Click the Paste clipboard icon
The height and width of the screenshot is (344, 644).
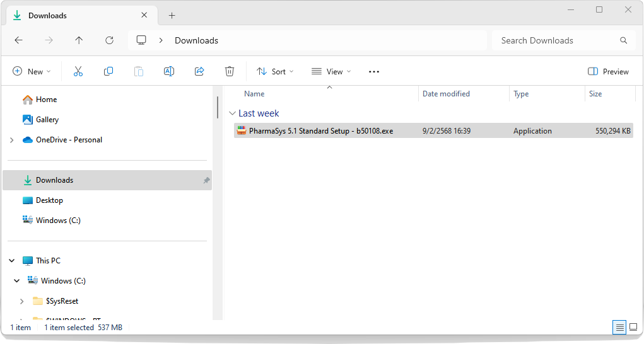pos(139,71)
